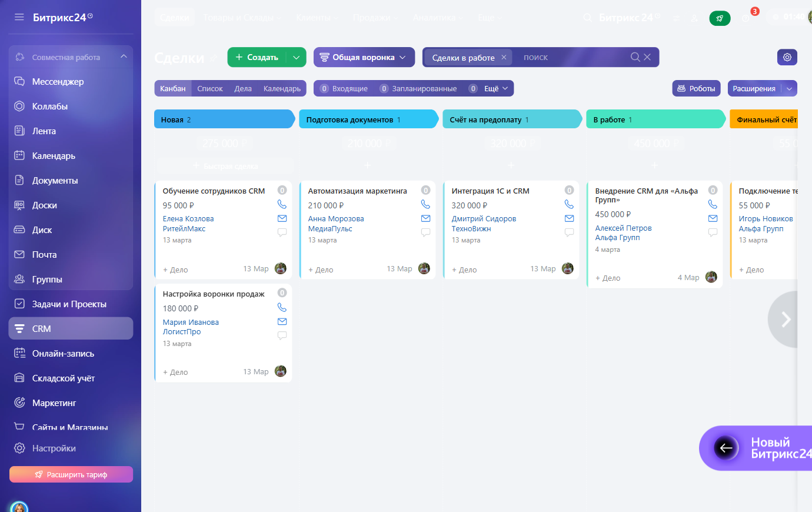Remove the Сделки в работе filter chip

[504, 57]
